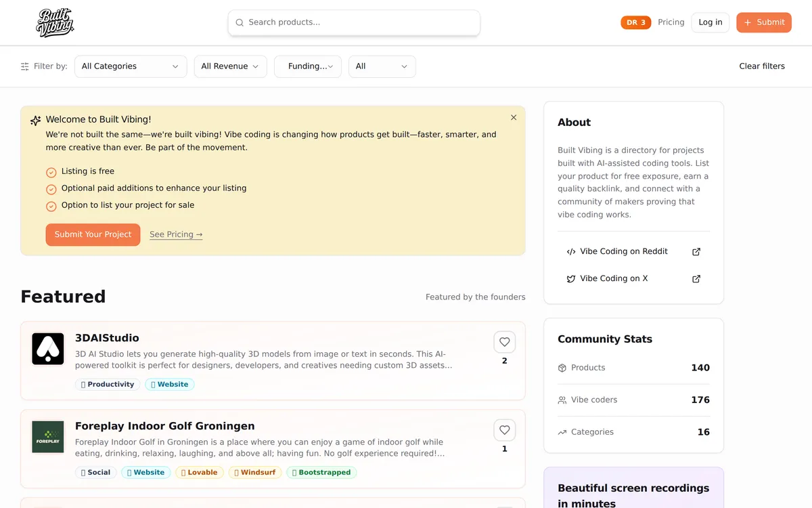Follow the See Pricing link
Screen dimensions: 812x508
pyautogui.click(x=176, y=234)
